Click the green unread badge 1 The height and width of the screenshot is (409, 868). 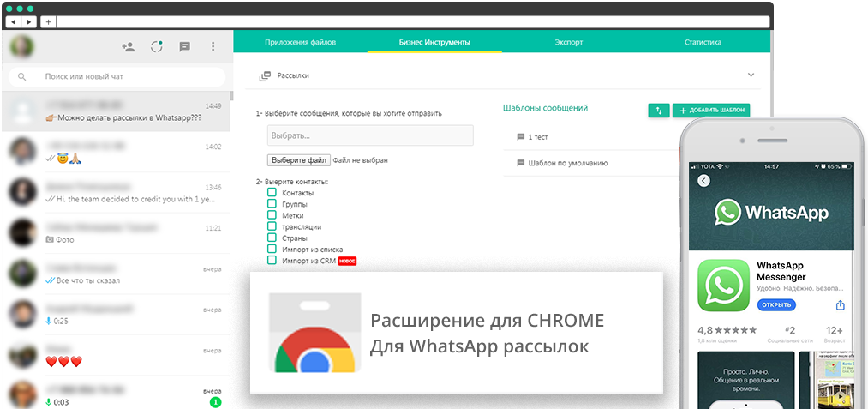(216, 402)
